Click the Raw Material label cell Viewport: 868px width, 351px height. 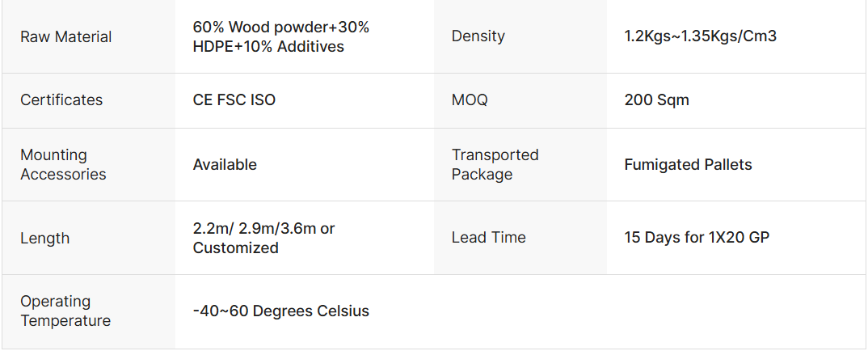click(x=66, y=37)
